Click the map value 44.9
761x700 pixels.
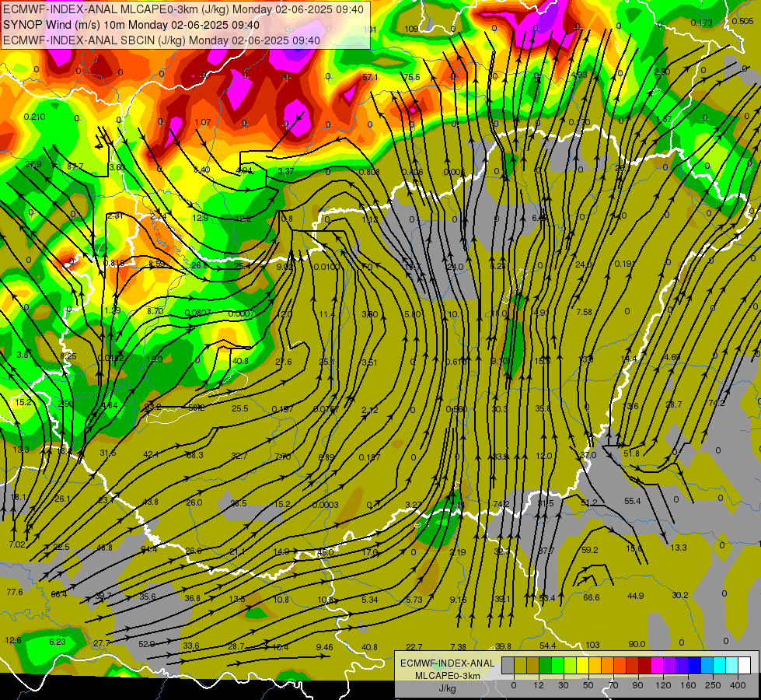[635, 596]
